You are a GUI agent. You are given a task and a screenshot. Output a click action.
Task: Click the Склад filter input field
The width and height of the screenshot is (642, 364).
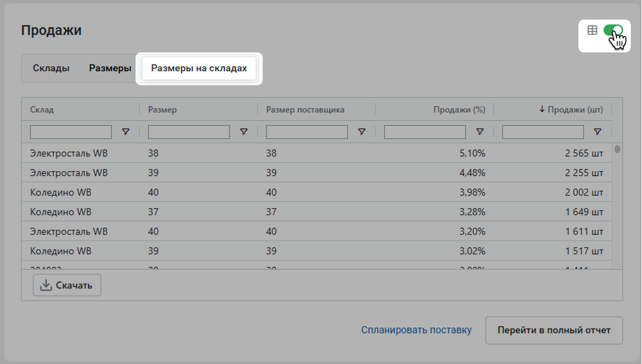71,132
